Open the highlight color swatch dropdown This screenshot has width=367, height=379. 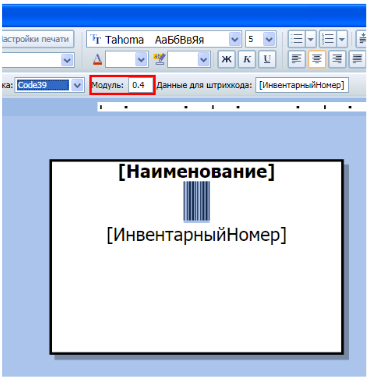click(203, 60)
